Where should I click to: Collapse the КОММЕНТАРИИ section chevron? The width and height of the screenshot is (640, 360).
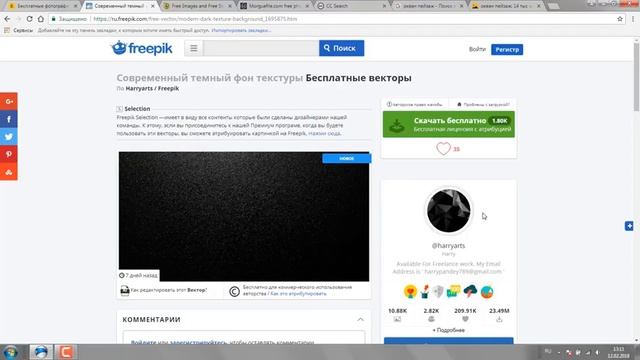tap(360, 320)
